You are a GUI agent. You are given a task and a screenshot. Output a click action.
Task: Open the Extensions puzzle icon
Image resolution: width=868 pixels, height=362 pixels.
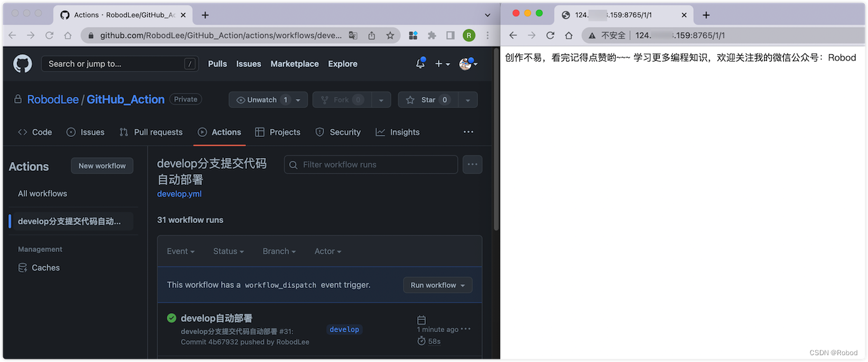pos(431,35)
